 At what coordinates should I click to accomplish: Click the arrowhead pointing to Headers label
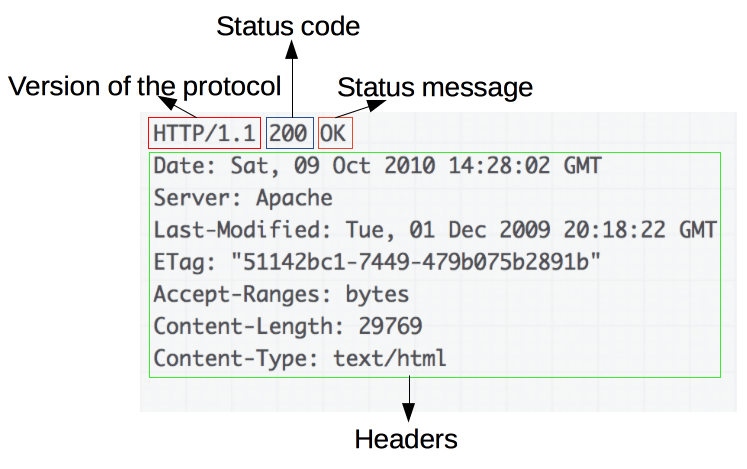coord(409,412)
